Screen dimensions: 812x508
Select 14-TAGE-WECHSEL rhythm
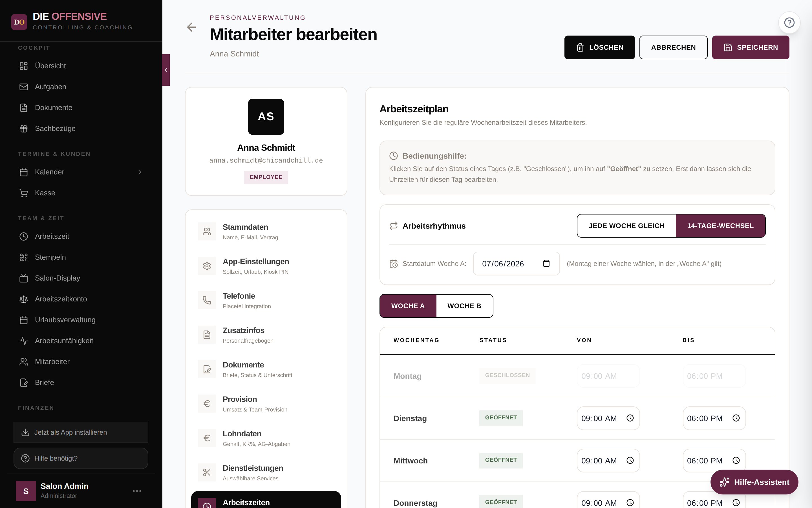pyautogui.click(x=720, y=226)
